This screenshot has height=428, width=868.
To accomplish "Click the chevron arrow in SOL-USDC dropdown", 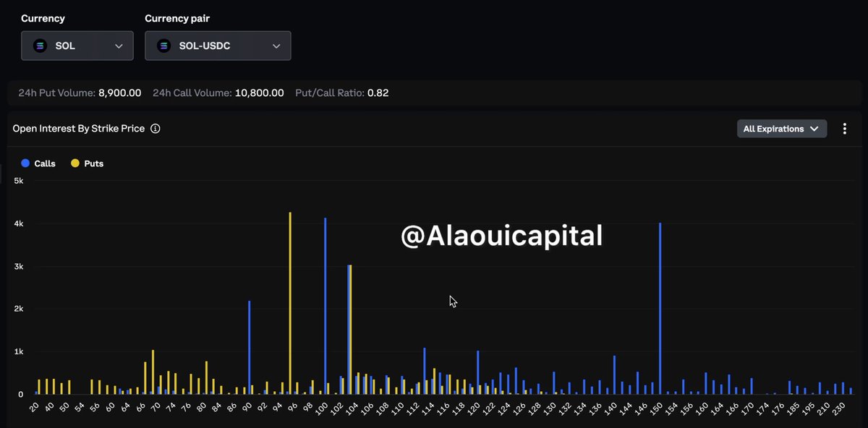I will point(276,46).
